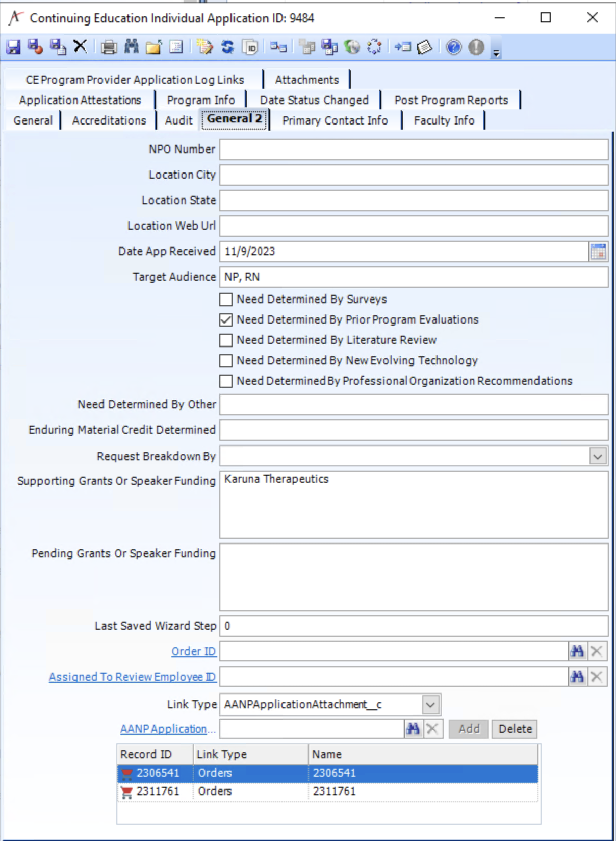This screenshot has height=841, width=616.
Task: Tick Need Determined By Literature Review checkbox
Action: (226, 340)
